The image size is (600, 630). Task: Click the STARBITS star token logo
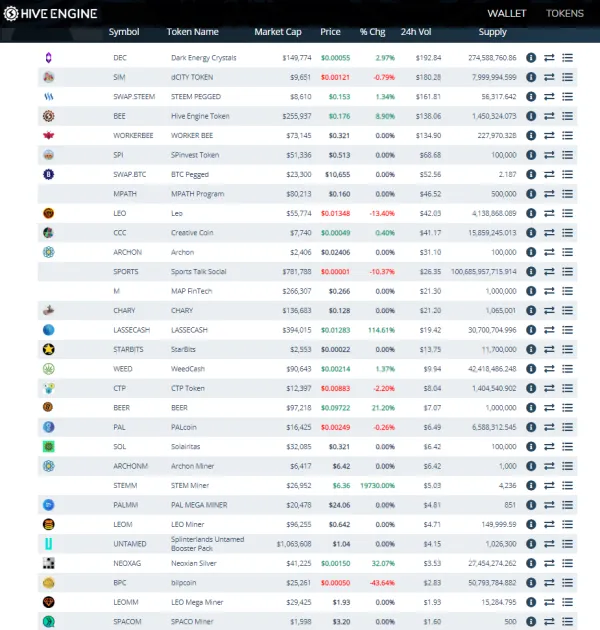click(49, 350)
